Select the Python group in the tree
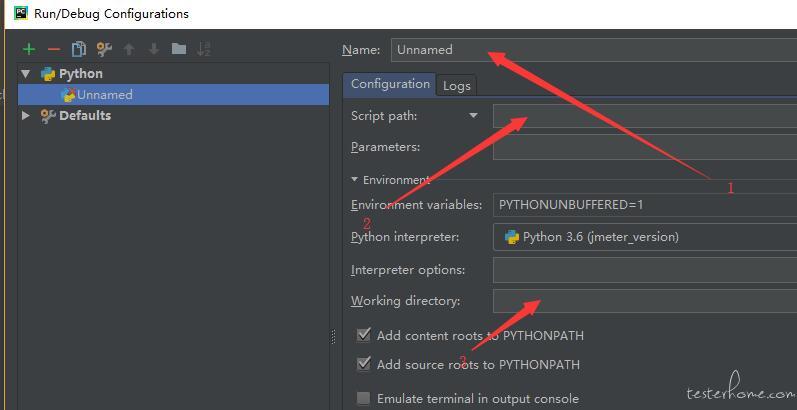 click(x=81, y=74)
